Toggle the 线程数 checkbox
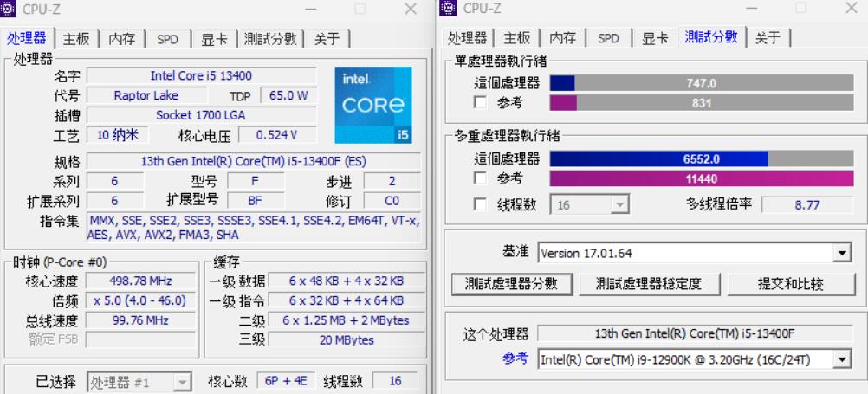868x394 pixels. [x=480, y=204]
